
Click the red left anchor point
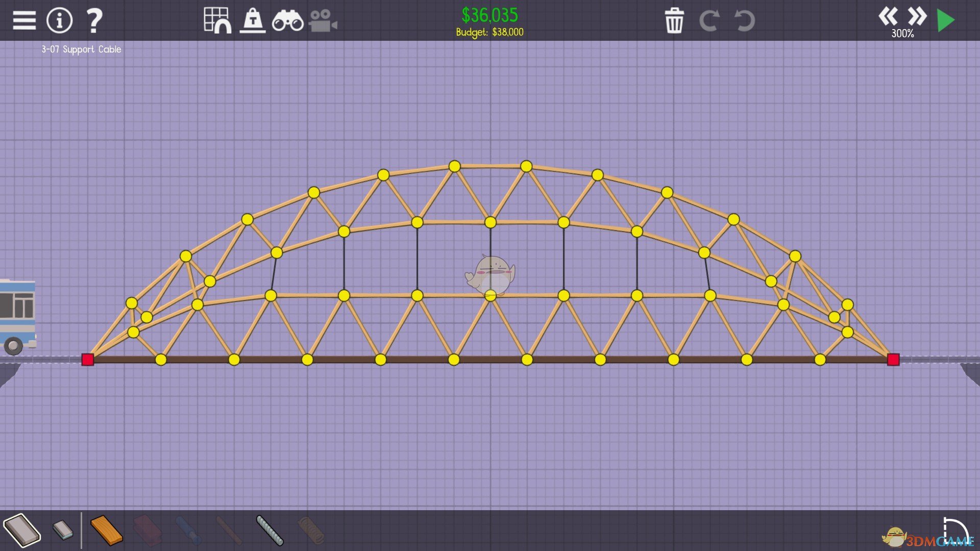point(88,360)
